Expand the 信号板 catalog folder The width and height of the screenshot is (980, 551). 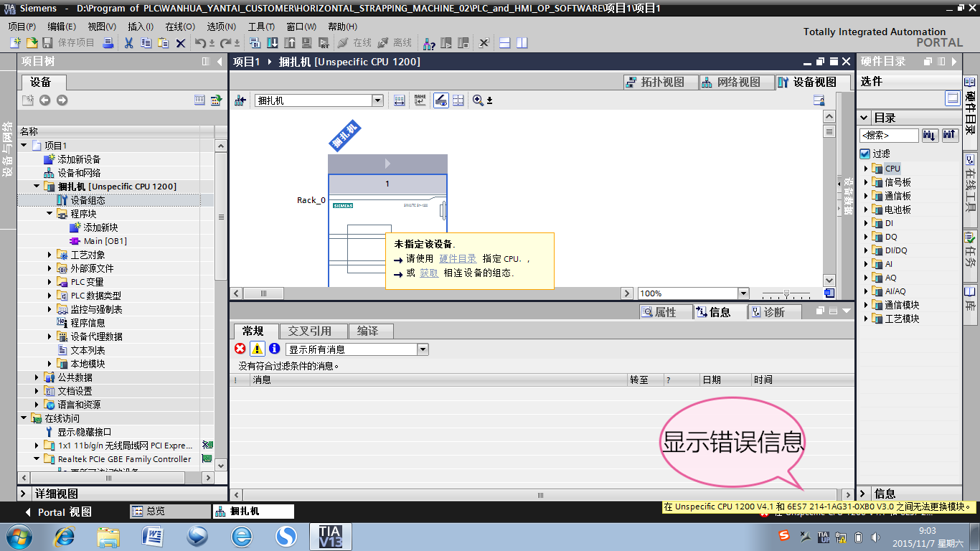click(x=866, y=182)
